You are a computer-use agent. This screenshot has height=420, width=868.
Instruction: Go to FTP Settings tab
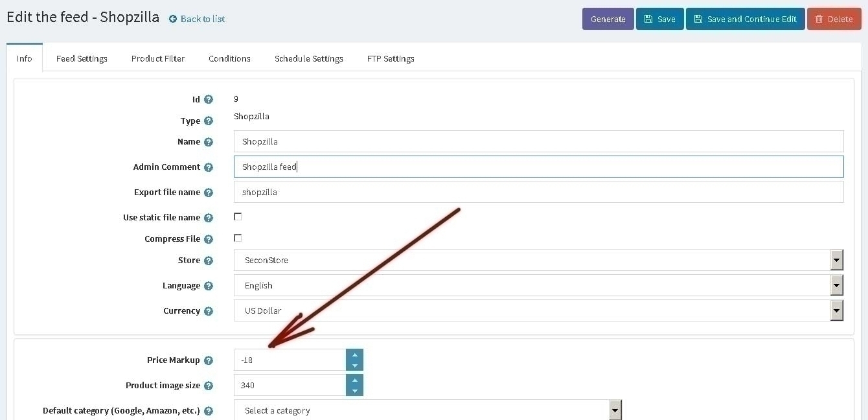[391, 58]
